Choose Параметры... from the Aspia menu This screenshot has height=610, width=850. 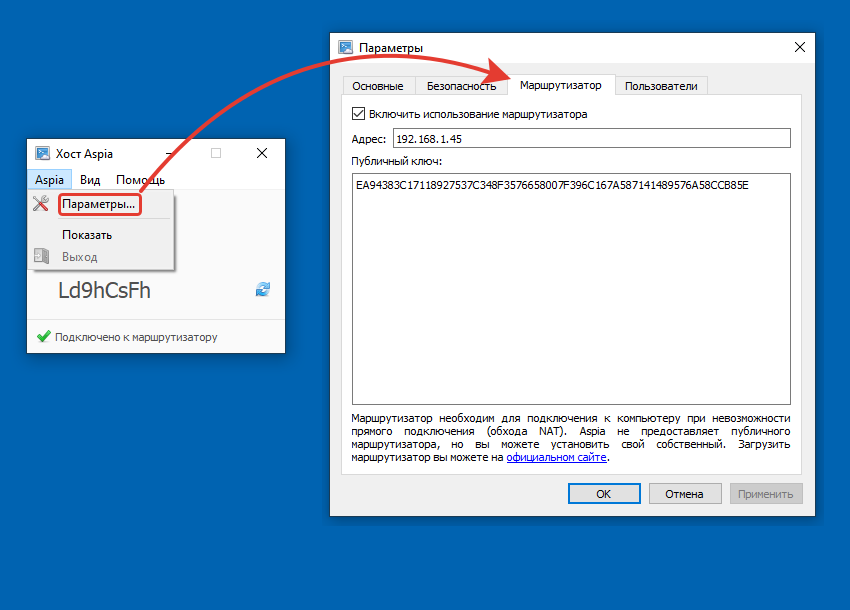98,204
